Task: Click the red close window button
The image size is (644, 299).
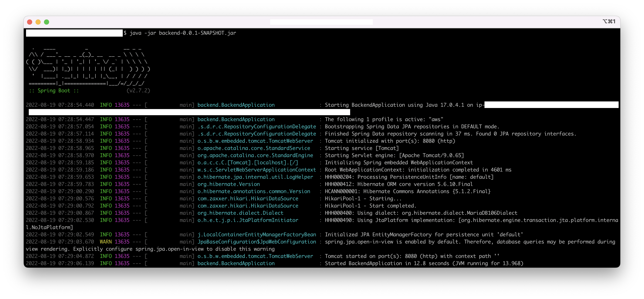Action: [29, 22]
